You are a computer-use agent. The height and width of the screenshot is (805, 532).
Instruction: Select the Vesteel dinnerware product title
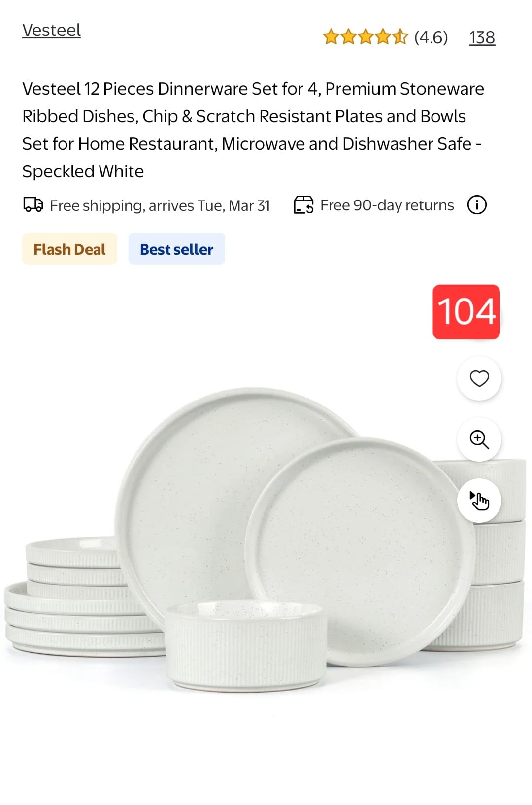(x=253, y=130)
